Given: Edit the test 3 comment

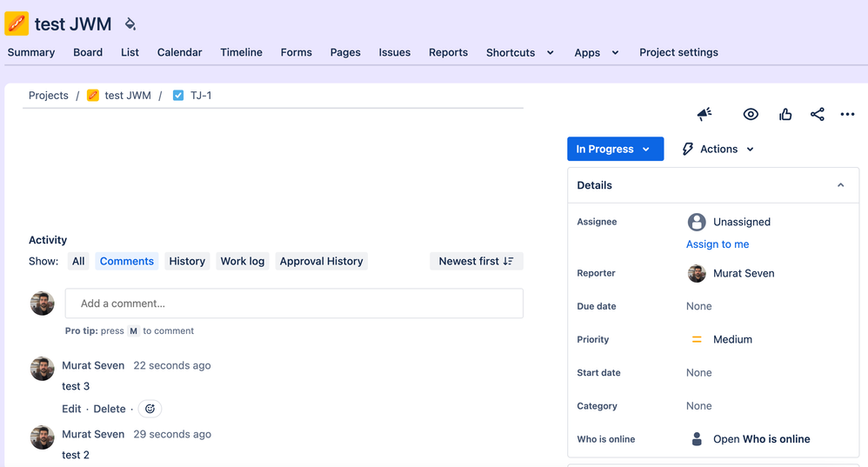Looking at the screenshot, I should 71,409.
